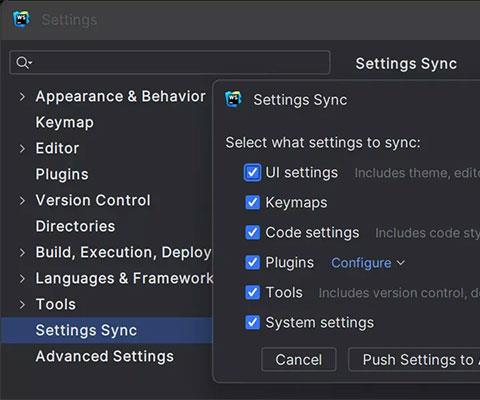The width and height of the screenshot is (480, 400).
Task: Click the 'Includes theme, edito' hint text
Action: click(x=417, y=173)
